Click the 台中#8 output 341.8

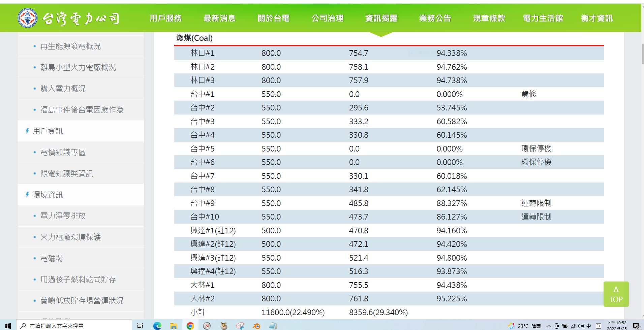359,190
